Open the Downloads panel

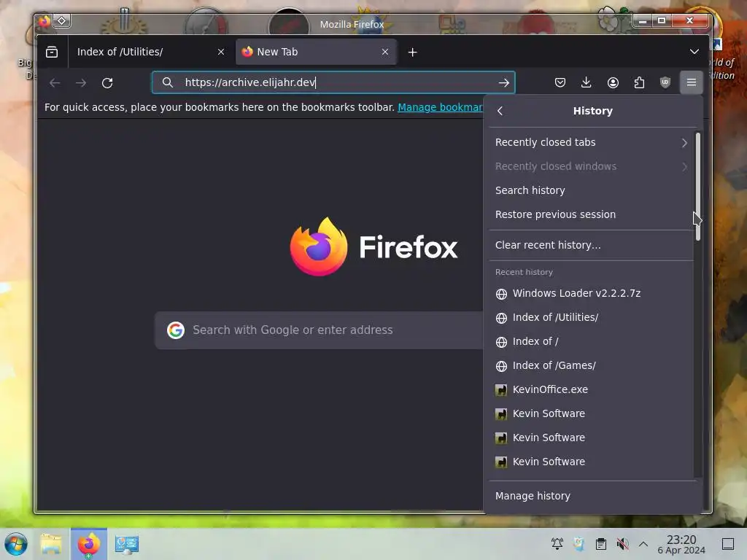pos(587,83)
